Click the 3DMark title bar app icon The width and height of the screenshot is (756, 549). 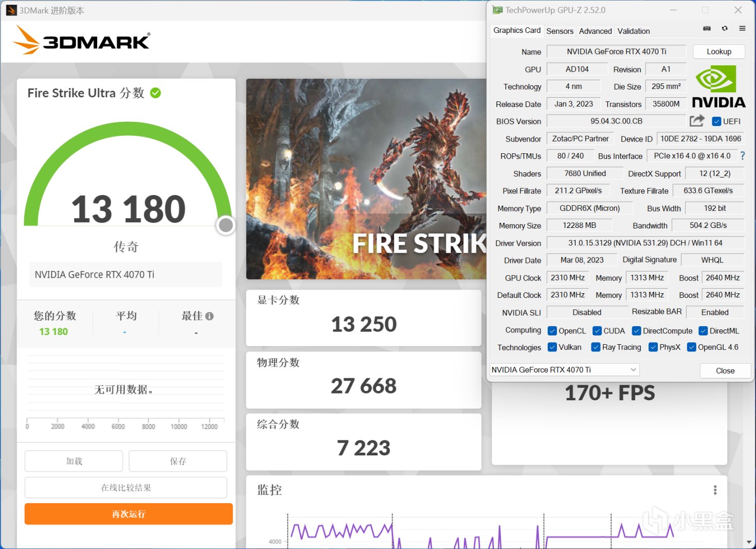pos(11,10)
